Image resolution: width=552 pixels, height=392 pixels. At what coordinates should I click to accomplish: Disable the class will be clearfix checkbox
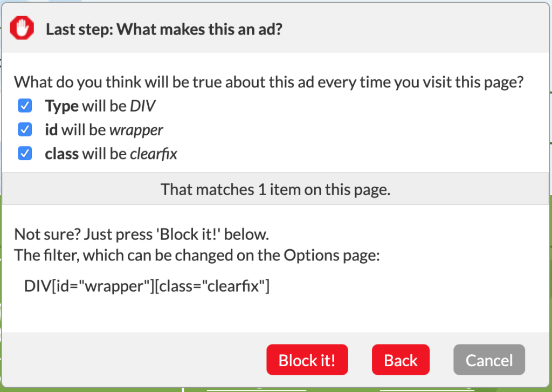25,154
